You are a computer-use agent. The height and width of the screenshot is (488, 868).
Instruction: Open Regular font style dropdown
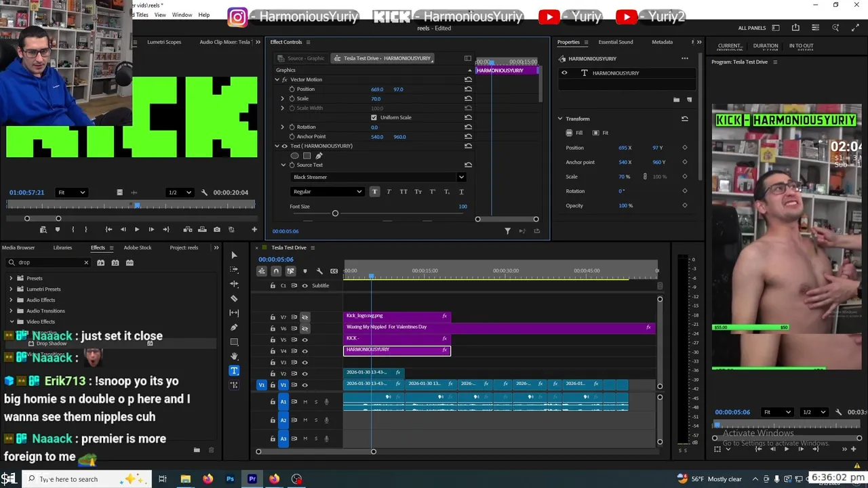tap(327, 192)
